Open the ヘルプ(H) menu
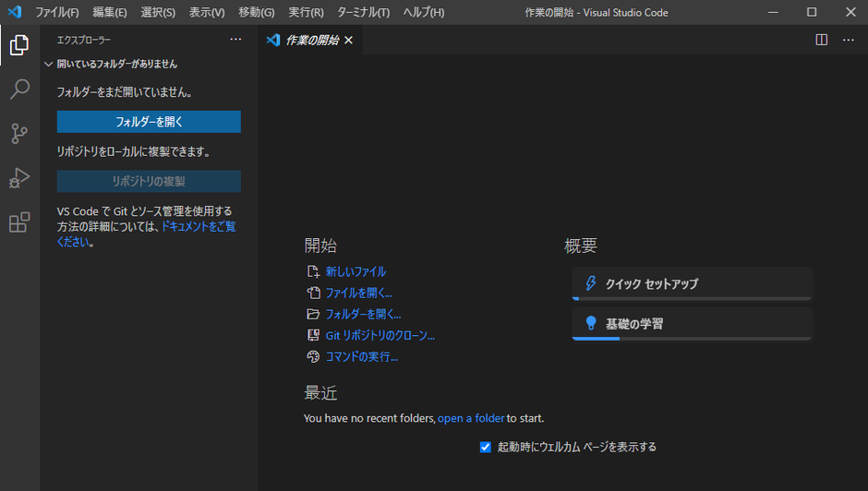The image size is (868, 491). tap(424, 12)
